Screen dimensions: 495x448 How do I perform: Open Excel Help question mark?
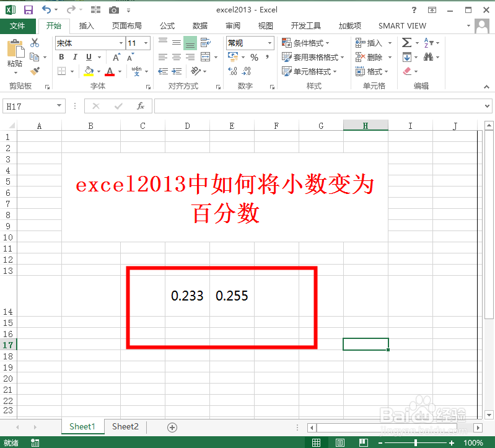[414, 10]
